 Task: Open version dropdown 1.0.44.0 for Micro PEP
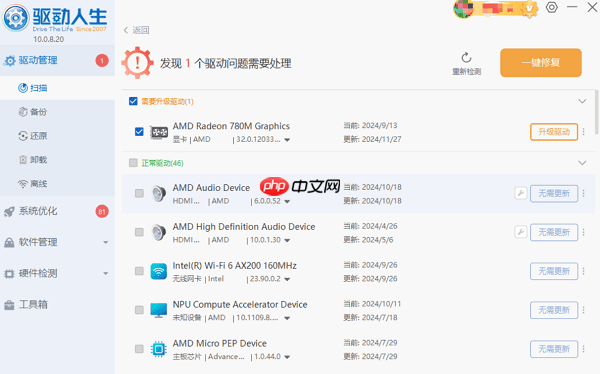pos(287,358)
